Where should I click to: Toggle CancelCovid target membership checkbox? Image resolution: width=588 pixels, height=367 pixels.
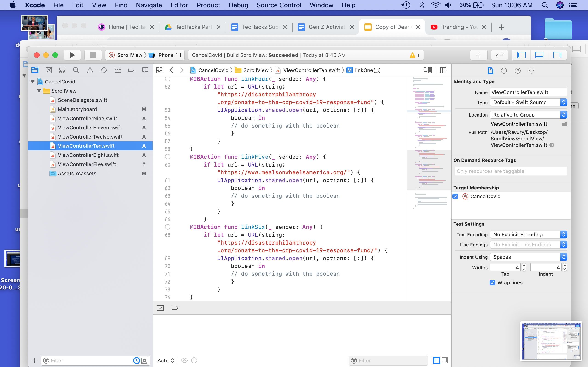pyautogui.click(x=455, y=196)
